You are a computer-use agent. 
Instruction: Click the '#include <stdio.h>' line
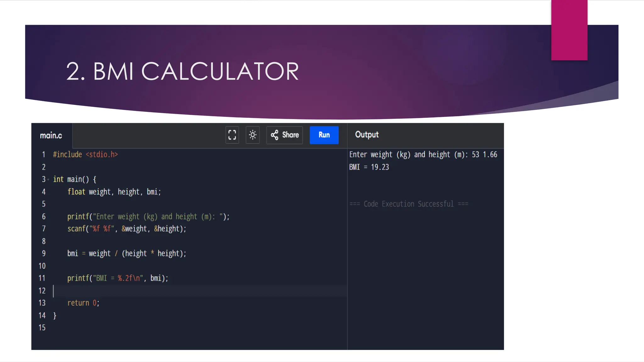click(x=85, y=155)
